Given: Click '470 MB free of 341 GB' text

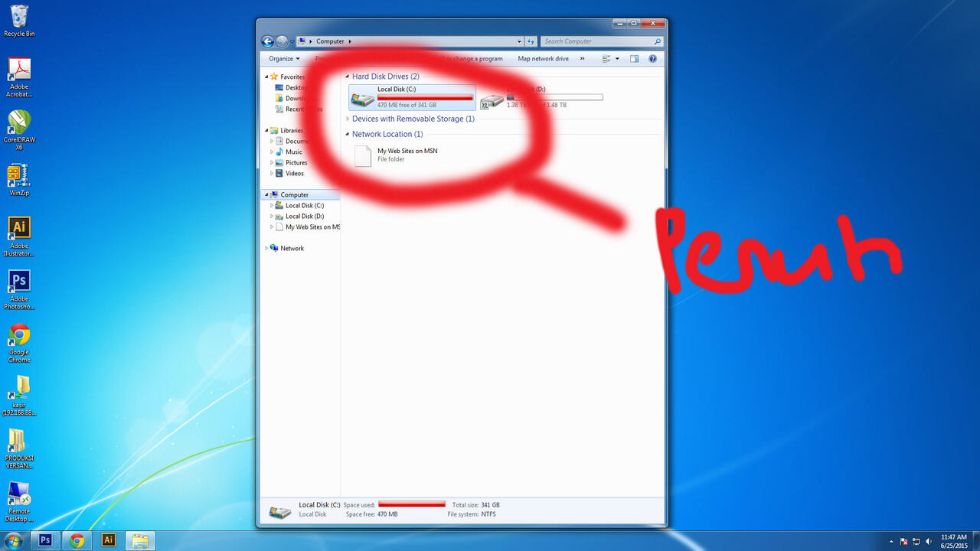Looking at the screenshot, I should [407, 105].
